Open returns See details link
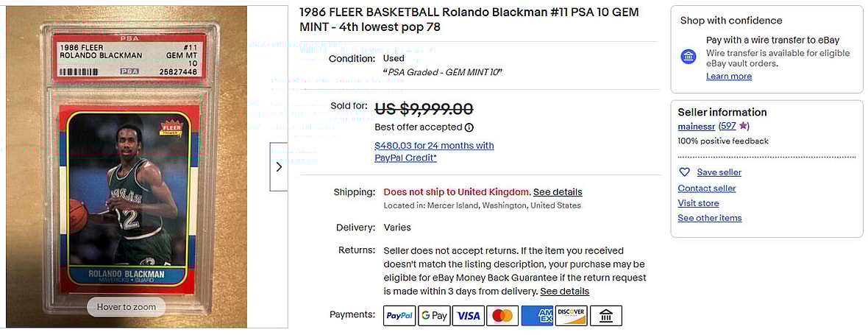Screen dimensions: 868x335 564,292
